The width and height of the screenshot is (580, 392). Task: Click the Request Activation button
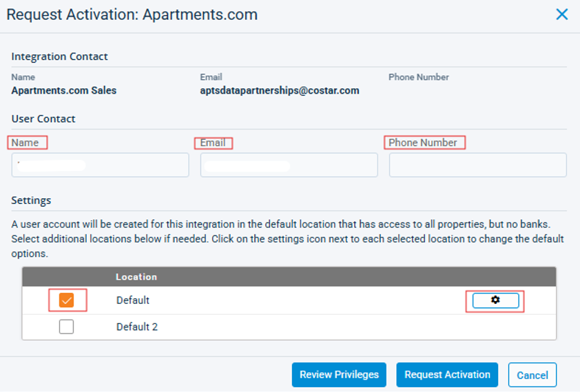pos(447,375)
